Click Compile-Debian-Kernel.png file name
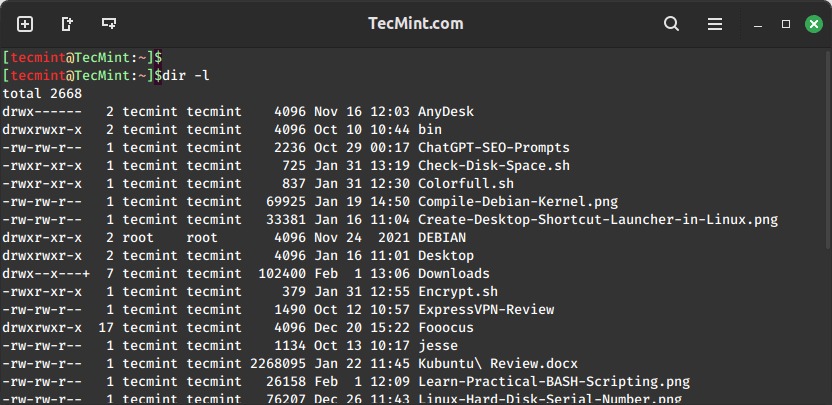Screen dimensions: 832x405 pos(518,202)
